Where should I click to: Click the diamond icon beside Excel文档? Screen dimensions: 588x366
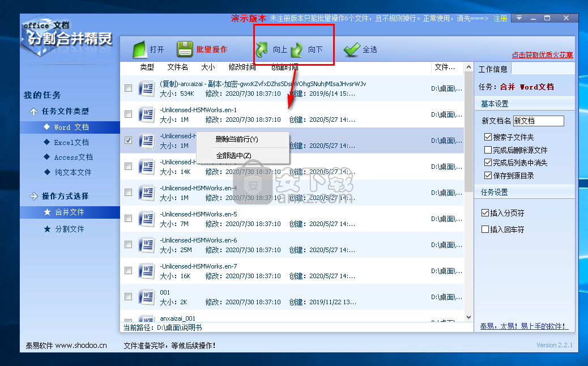pyautogui.click(x=47, y=142)
